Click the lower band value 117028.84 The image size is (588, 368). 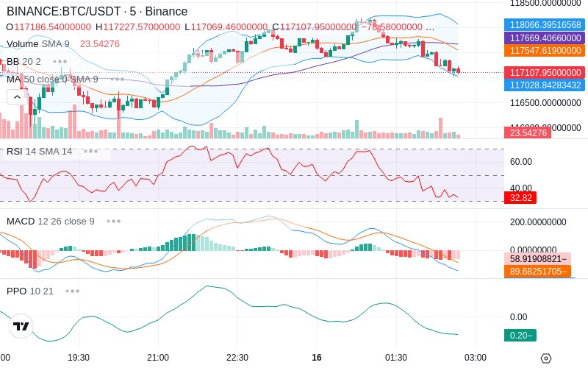[x=545, y=85]
